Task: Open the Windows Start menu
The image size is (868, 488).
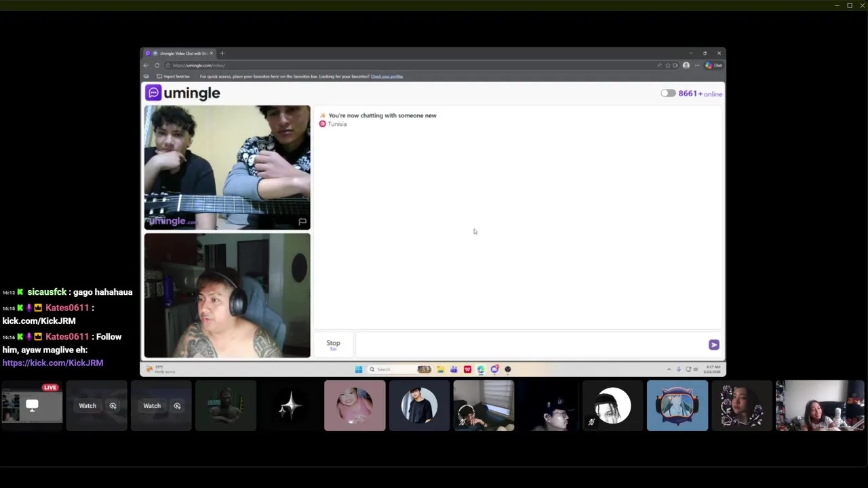Action: [358, 369]
